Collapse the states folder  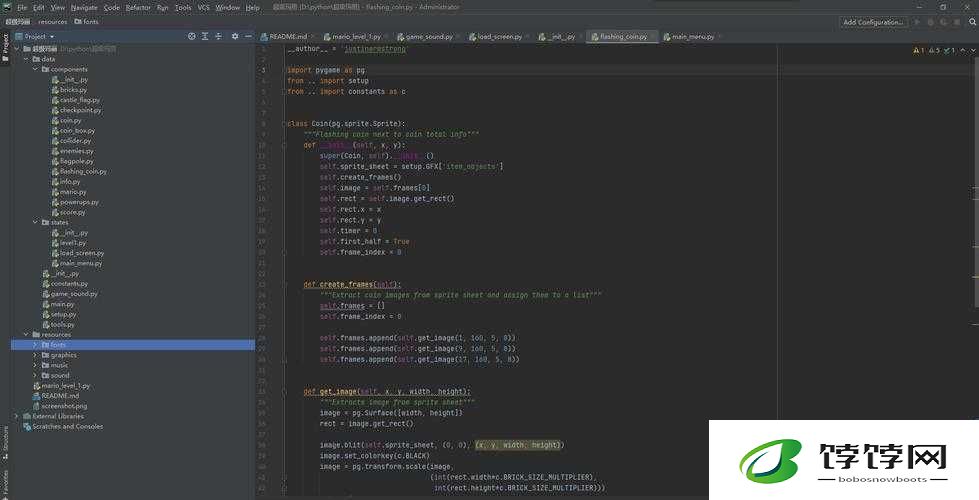point(36,222)
